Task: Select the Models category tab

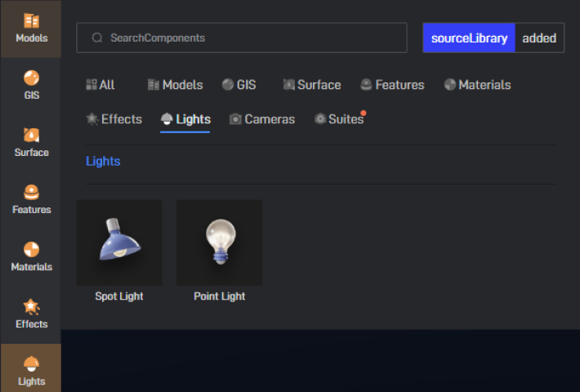Action: click(176, 85)
